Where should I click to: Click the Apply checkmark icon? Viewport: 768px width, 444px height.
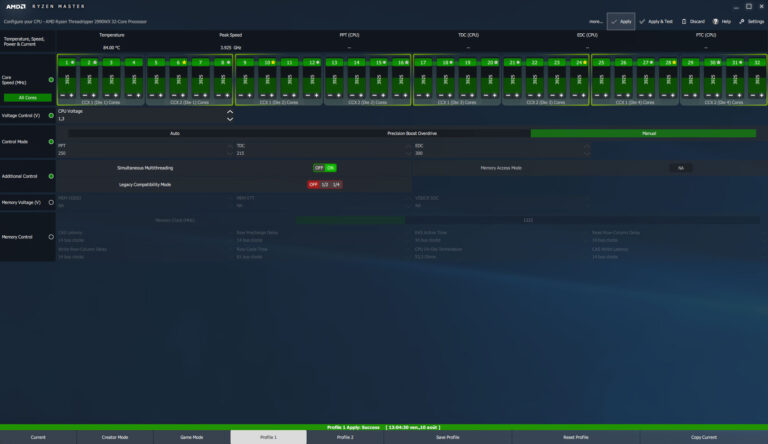pos(614,21)
